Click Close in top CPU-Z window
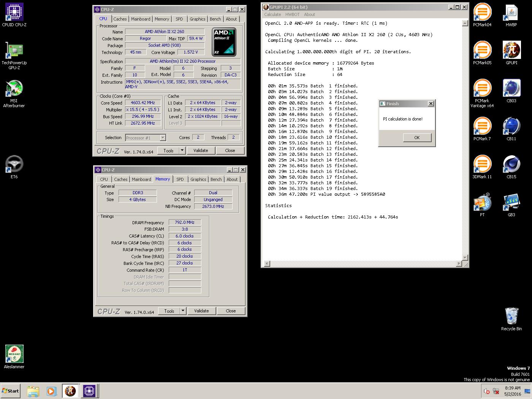 (x=230, y=150)
